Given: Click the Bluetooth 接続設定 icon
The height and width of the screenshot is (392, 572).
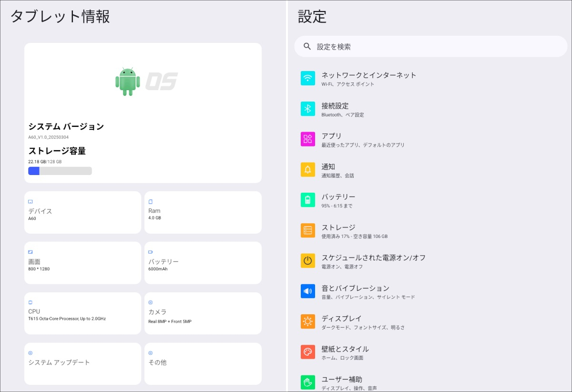Looking at the screenshot, I should coord(307,109).
